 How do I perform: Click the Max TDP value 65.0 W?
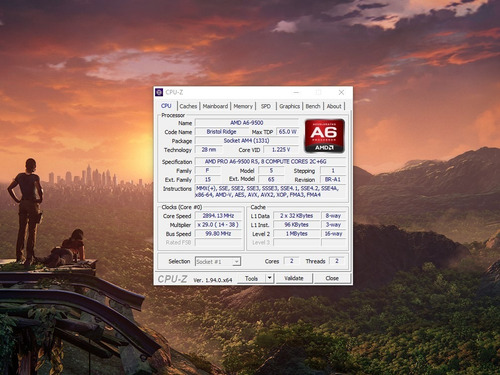287,132
